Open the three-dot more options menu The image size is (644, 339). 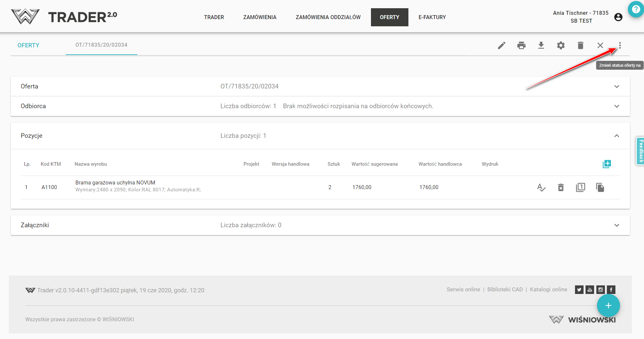[620, 45]
